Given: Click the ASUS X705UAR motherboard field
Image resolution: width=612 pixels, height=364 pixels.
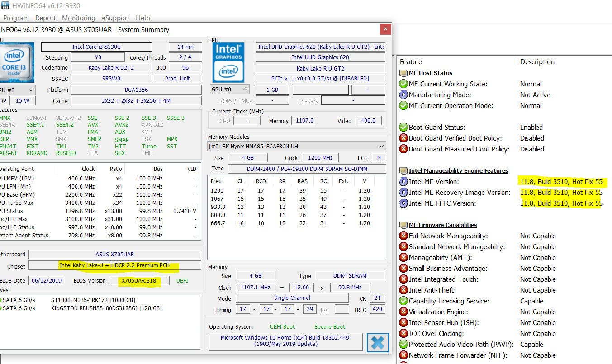Looking at the screenshot, I should coord(115,254).
